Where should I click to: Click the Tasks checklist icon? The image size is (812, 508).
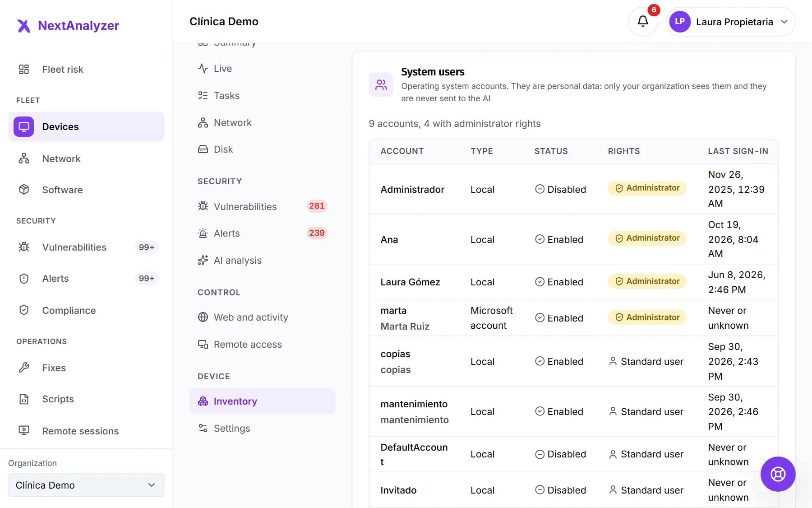pyautogui.click(x=203, y=95)
